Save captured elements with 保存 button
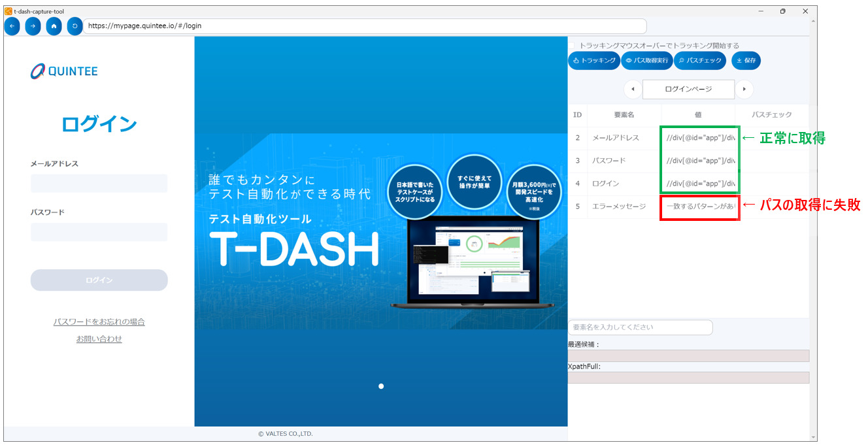 (746, 61)
